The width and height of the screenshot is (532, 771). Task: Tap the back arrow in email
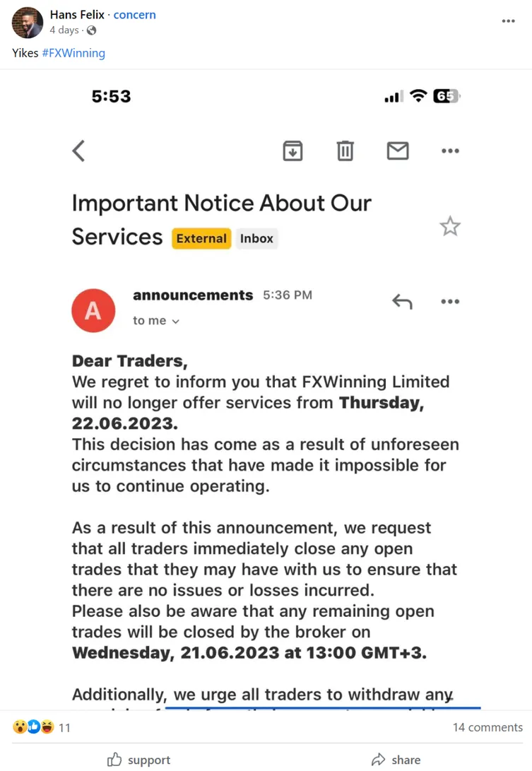pos(78,151)
